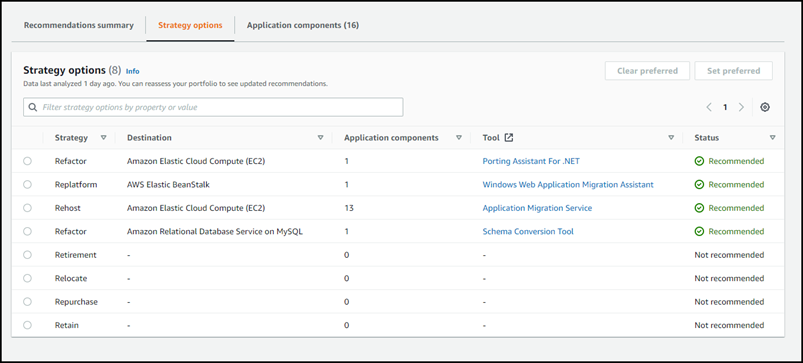Click Data last analyzed 1 day ago text

click(175, 83)
